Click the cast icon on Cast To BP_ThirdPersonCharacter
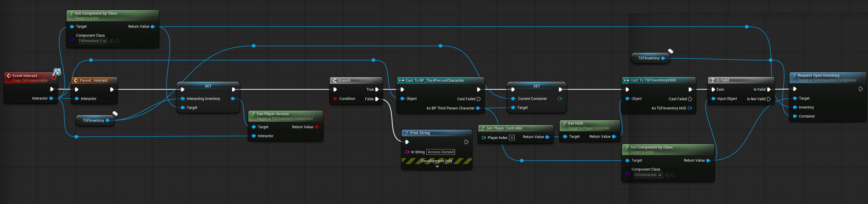This screenshot has height=204, width=868. tap(401, 81)
